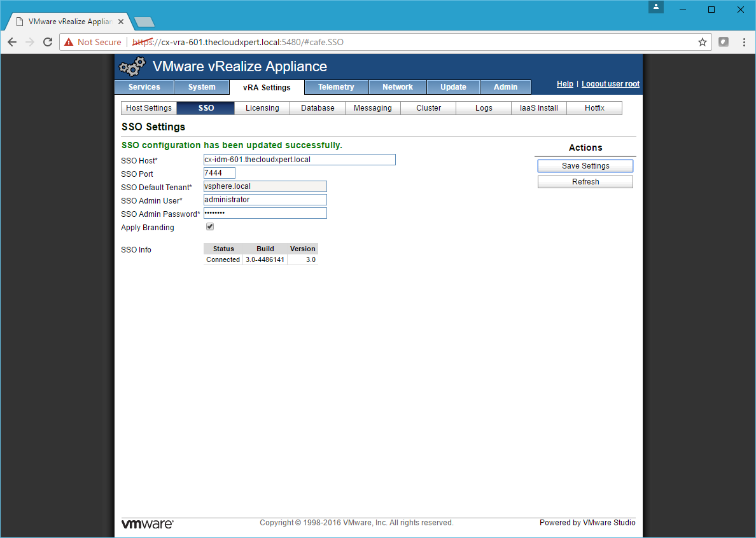Click Logout user root link
Screen dimensions: 756x538
610,84
